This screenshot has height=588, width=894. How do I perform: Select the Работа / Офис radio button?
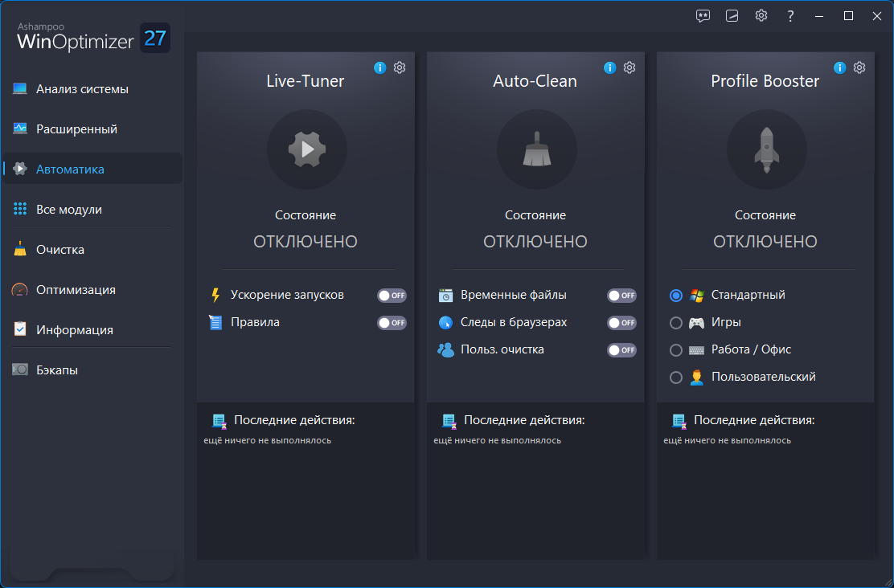(675, 350)
